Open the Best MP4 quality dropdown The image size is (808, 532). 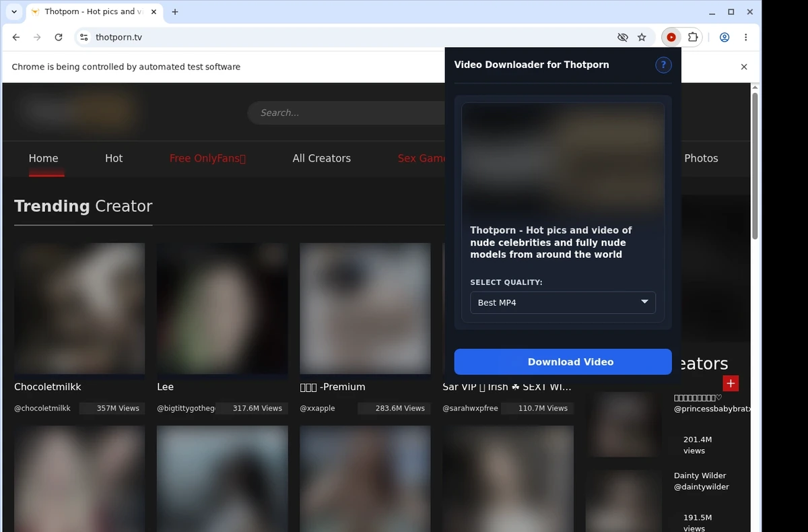pyautogui.click(x=563, y=302)
